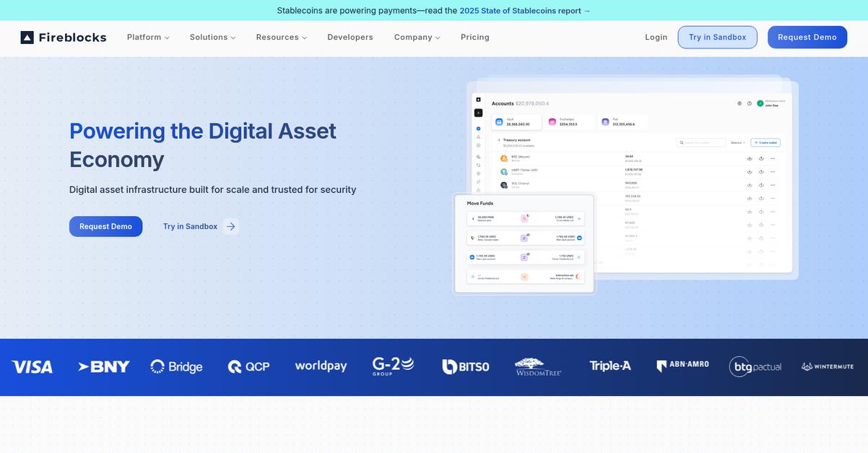Viewport: 868px width, 453px height.
Task: Click the btg pactual logo
Action: [x=755, y=366]
